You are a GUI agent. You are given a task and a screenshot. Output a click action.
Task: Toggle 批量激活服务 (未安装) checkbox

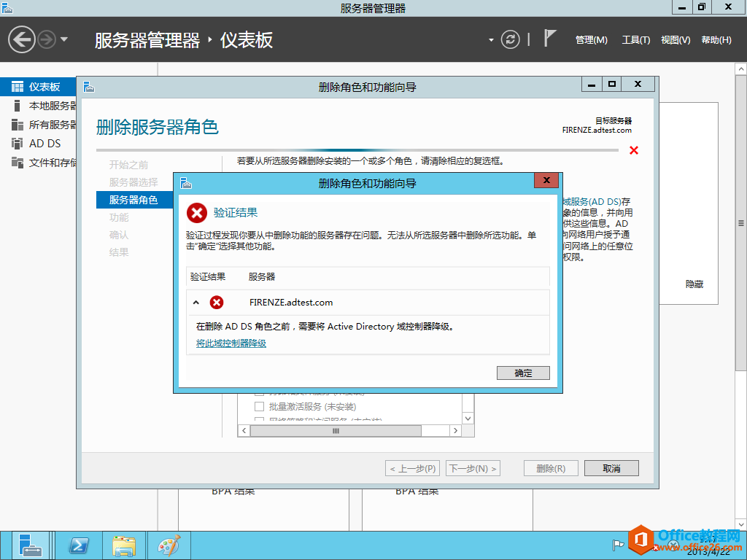[x=259, y=407]
